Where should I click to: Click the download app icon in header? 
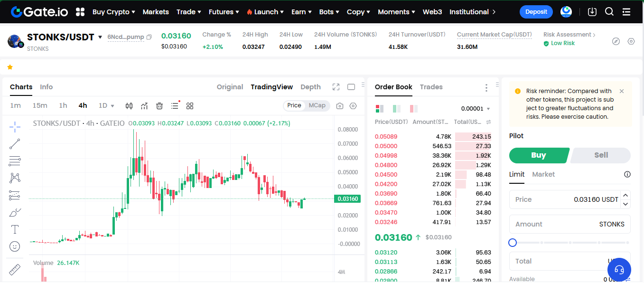click(592, 12)
